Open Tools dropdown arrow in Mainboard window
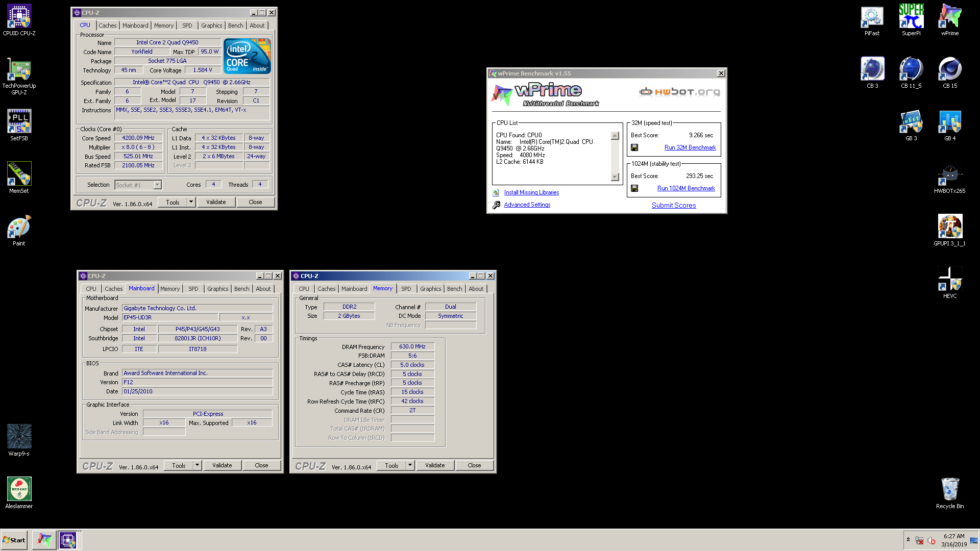The image size is (980, 551). point(197,465)
